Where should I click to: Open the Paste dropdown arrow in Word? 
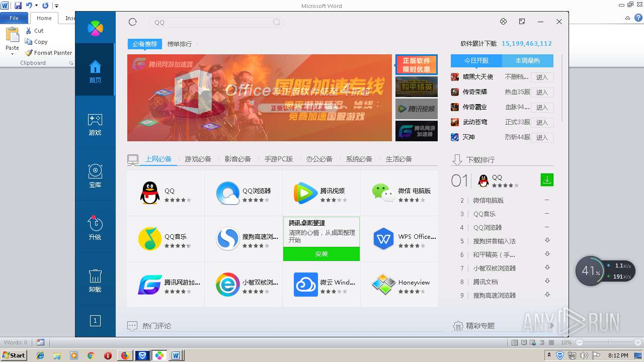(x=12, y=53)
